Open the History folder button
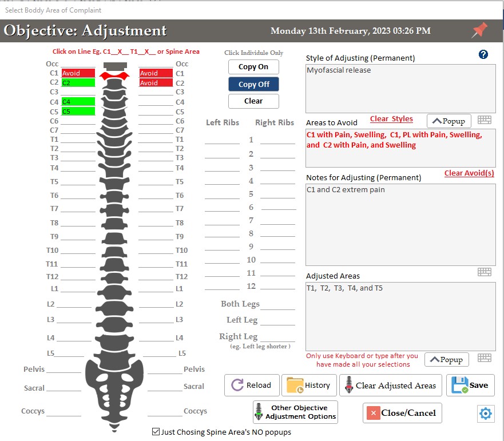 309,386
